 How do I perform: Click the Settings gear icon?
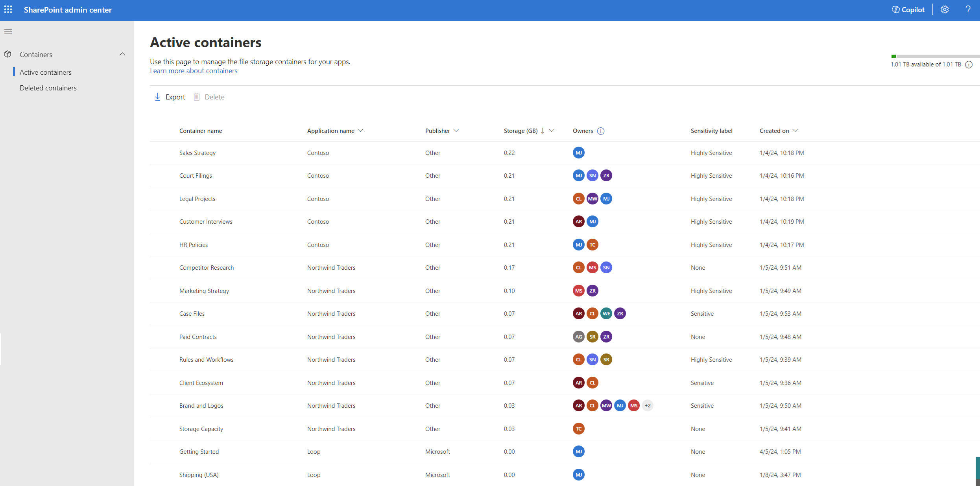pos(944,9)
